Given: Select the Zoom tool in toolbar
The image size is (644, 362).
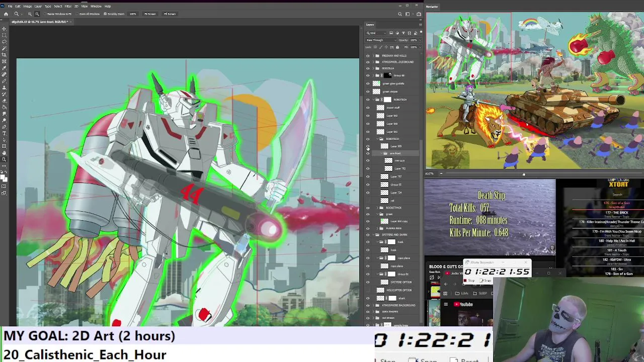Looking at the screenshot, I should coord(4,159).
